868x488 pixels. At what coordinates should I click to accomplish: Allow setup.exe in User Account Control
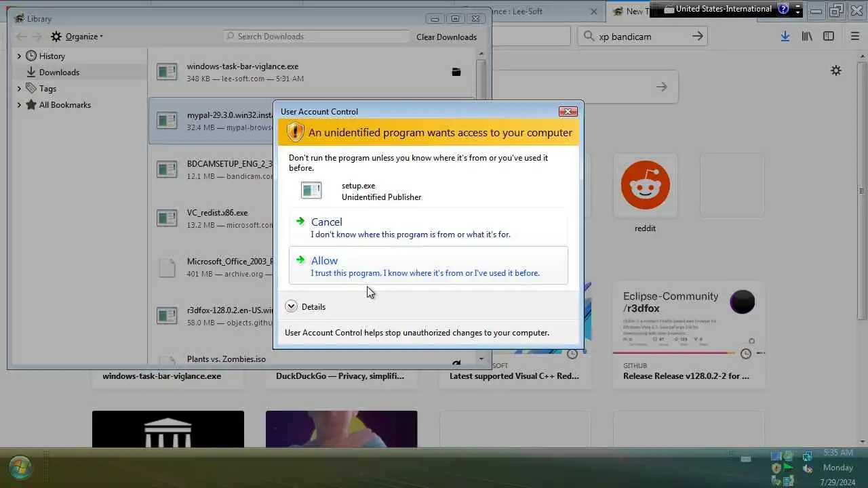pyautogui.click(x=428, y=266)
